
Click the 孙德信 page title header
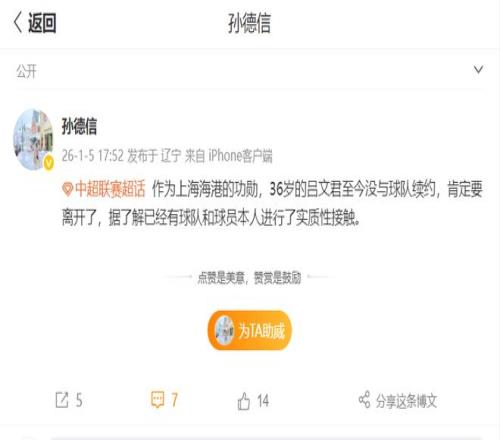tap(249, 23)
